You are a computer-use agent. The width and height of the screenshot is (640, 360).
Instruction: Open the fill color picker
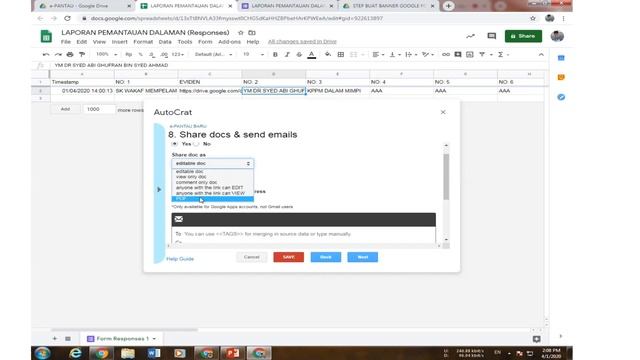point(328,54)
